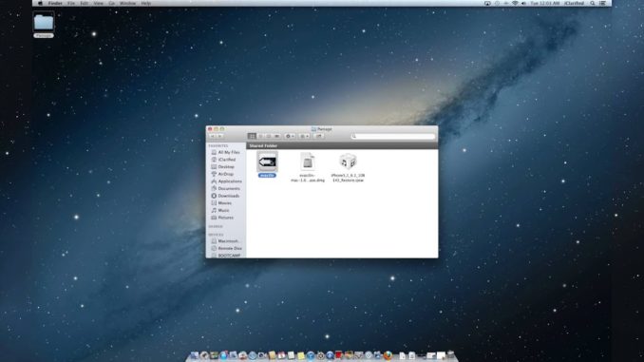The width and height of the screenshot is (644, 362).
Task: Open All My Files in the sidebar
Action: coord(225,152)
